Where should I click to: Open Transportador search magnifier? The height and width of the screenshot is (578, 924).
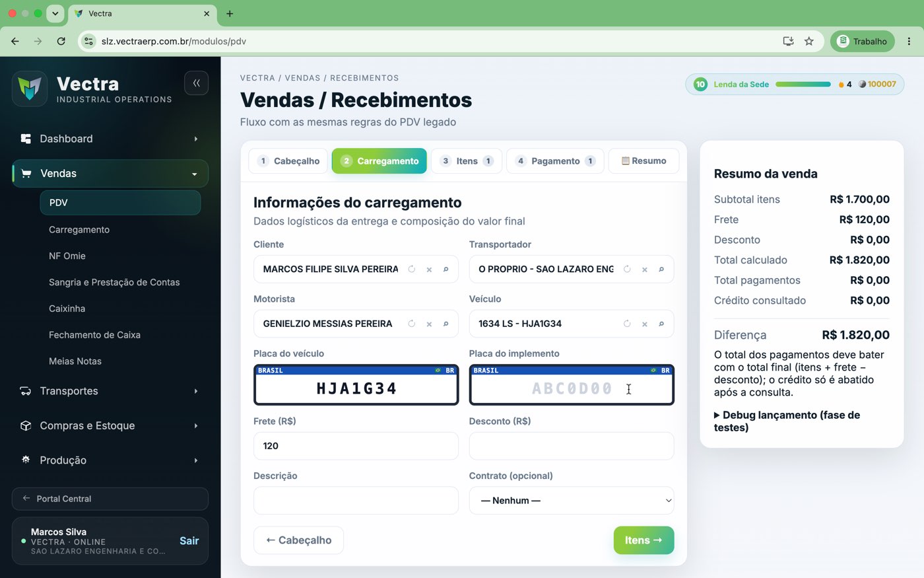click(x=661, y=270)
